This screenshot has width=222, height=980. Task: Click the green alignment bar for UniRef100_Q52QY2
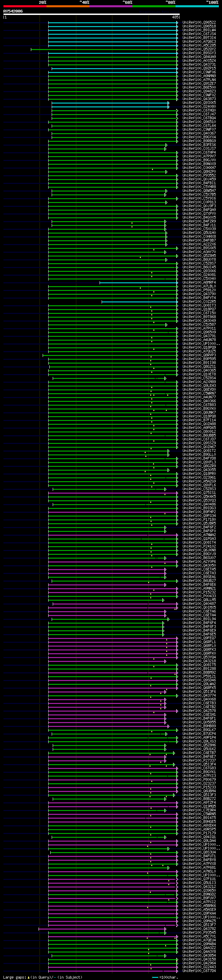[104, 49]
